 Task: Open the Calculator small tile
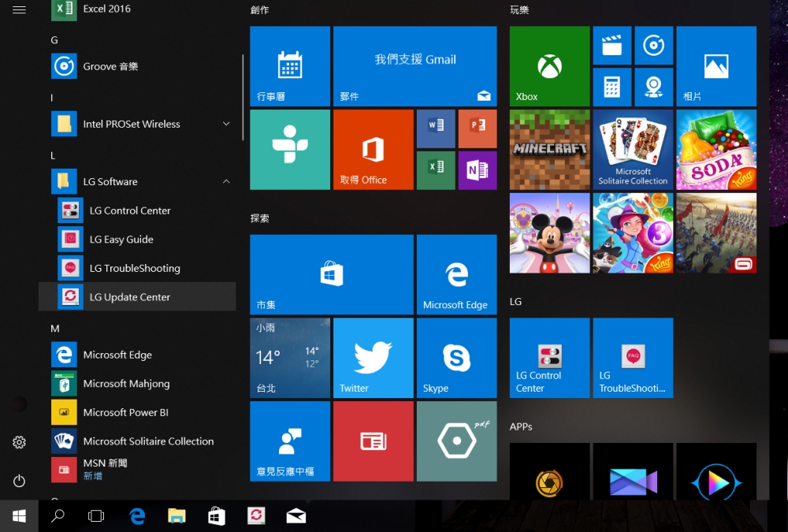(611, 87)
